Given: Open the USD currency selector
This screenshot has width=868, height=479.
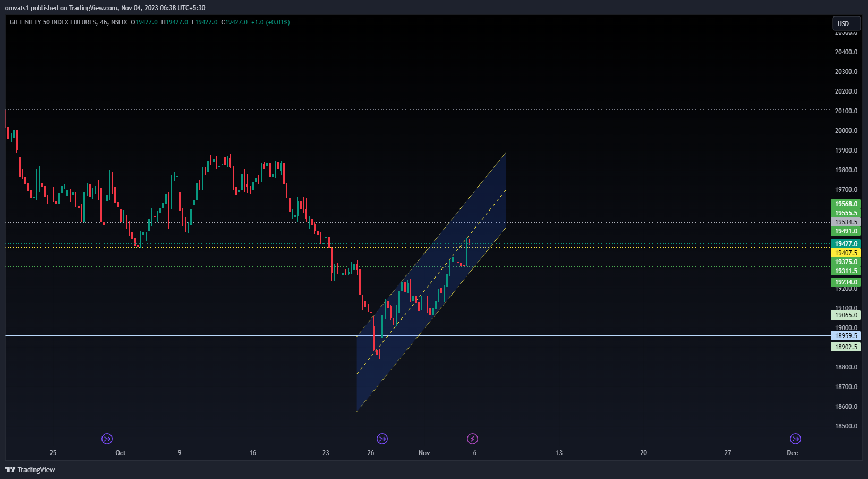Looking at the screenshot, I should pyautogui.click(x=846, y=23).
